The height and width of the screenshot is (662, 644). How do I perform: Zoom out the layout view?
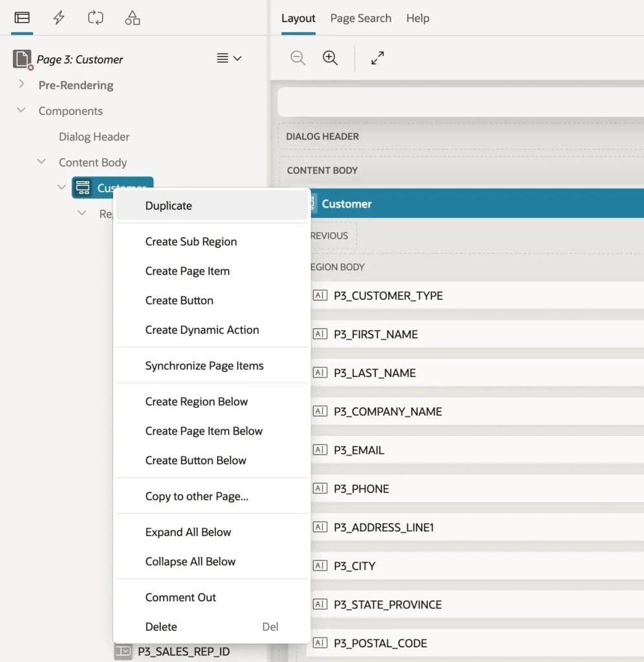(x=297, y=58)
